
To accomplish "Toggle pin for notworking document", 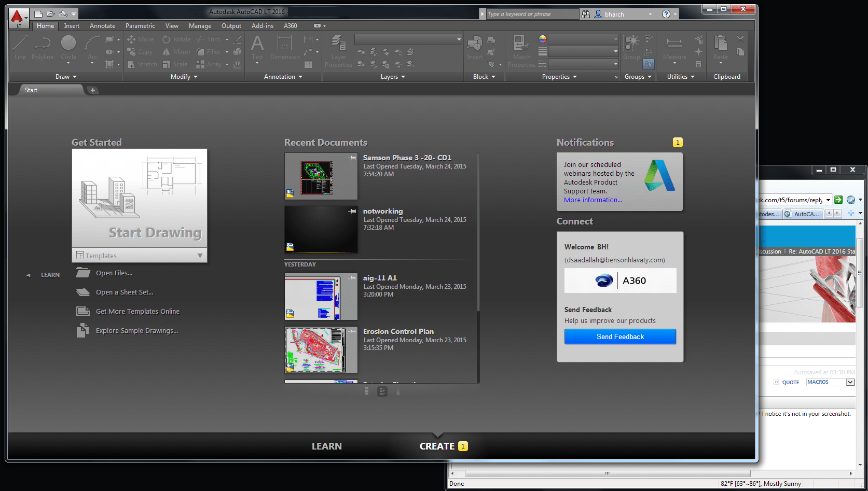I will pos(352,211).
